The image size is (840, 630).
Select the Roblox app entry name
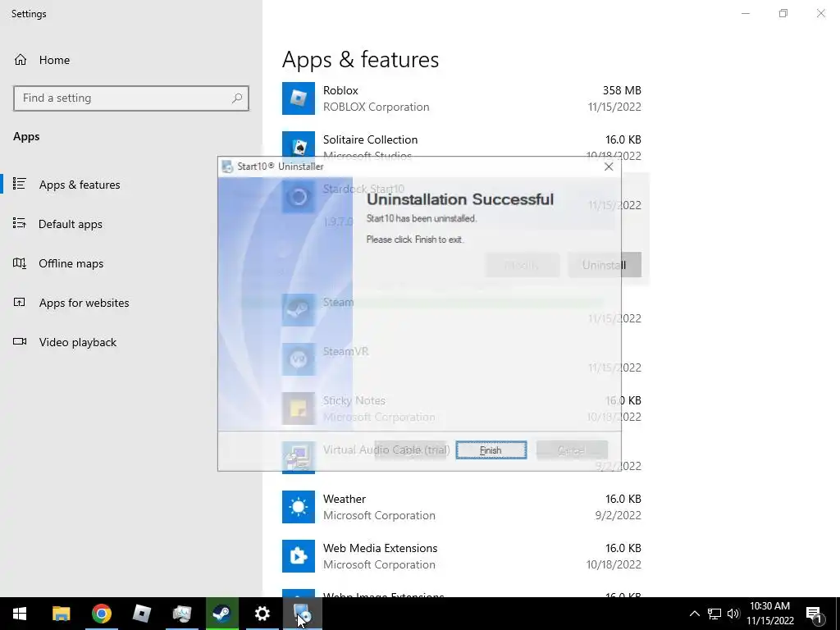tap(340, 90)
